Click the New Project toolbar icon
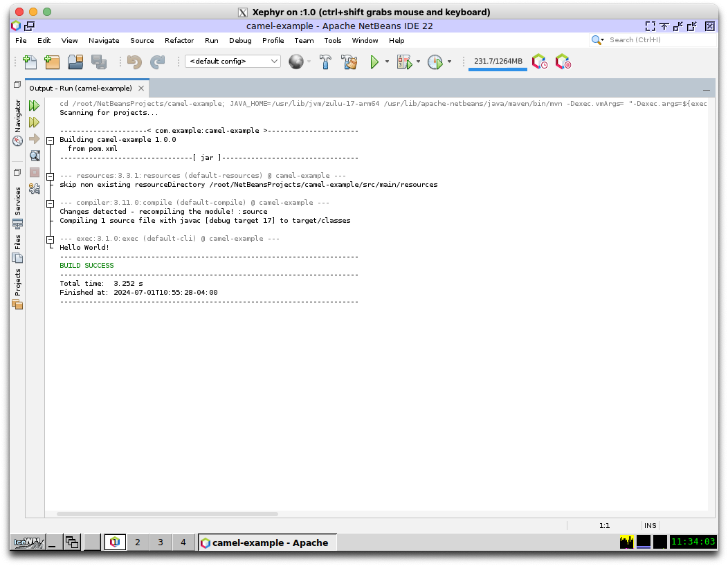The width and height of the screenshot is (728, 566). [x=52, y=62]
